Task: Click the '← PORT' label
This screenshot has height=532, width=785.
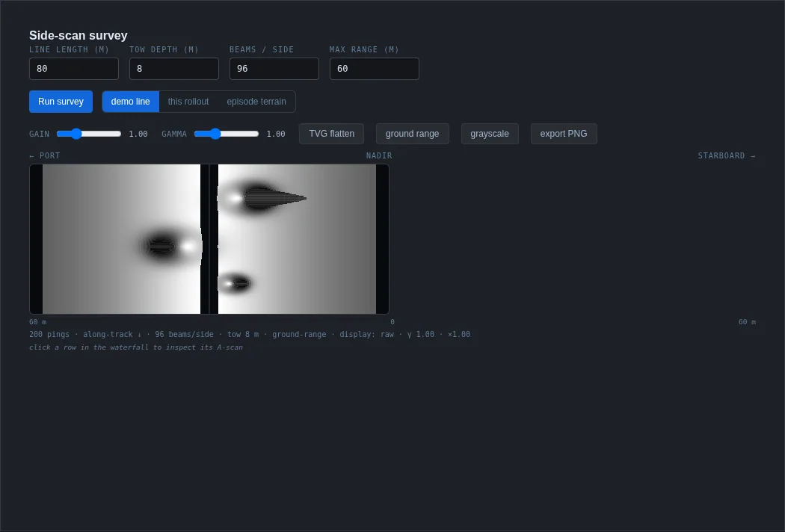Action: [45, 155]
